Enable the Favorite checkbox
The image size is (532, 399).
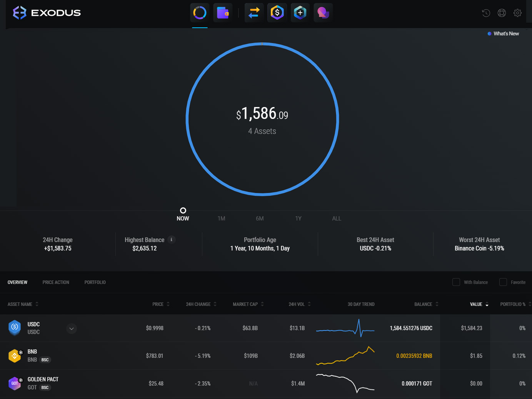[503, 282]
